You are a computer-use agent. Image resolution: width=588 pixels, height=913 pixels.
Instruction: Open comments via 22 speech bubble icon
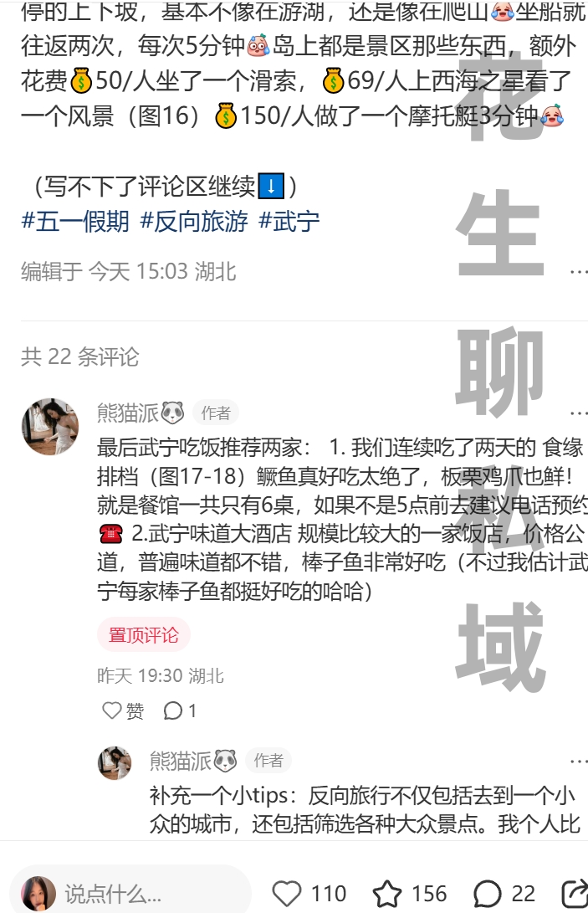pyautogui.click(x=488, y=894)
